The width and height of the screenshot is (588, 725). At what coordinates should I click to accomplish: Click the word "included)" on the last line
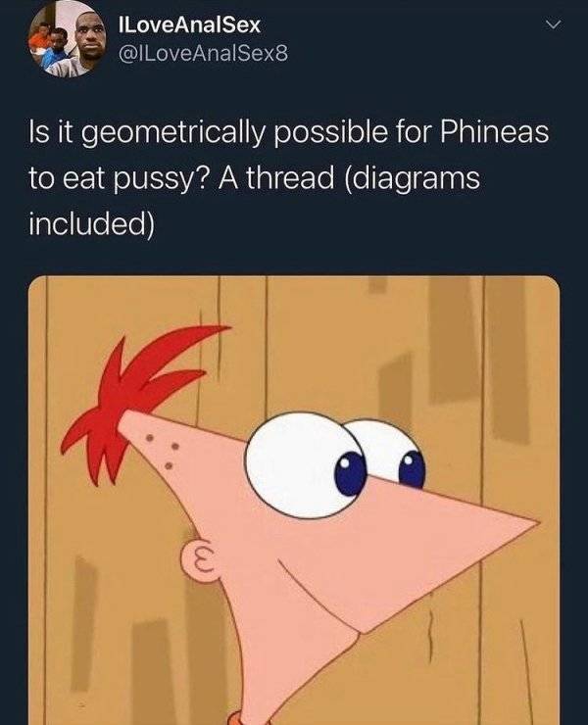[91, 224]
